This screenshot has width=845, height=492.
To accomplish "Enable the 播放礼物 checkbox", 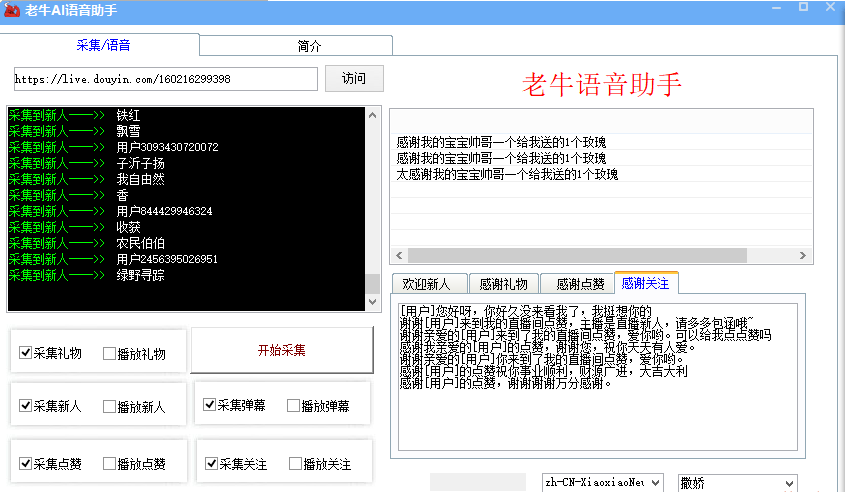I will [110, 353].
